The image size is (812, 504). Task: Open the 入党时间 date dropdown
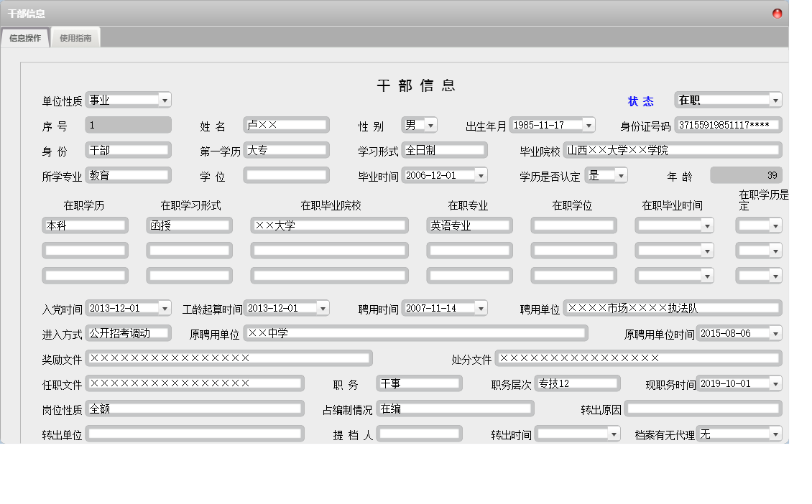(165, 309)
